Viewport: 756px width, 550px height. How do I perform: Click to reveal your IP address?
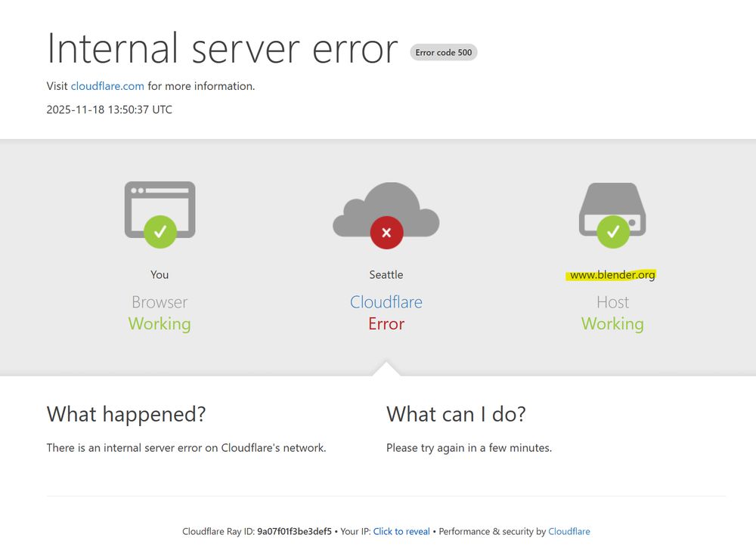point(401,531)
